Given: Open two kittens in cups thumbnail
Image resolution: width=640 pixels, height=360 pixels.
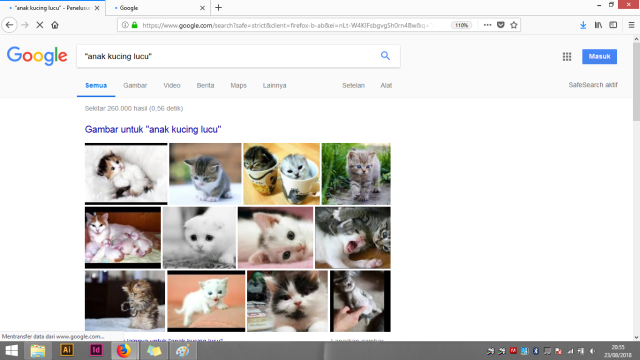Looking at the screenshot, I should pyautogui.click(x=282, y=174).
